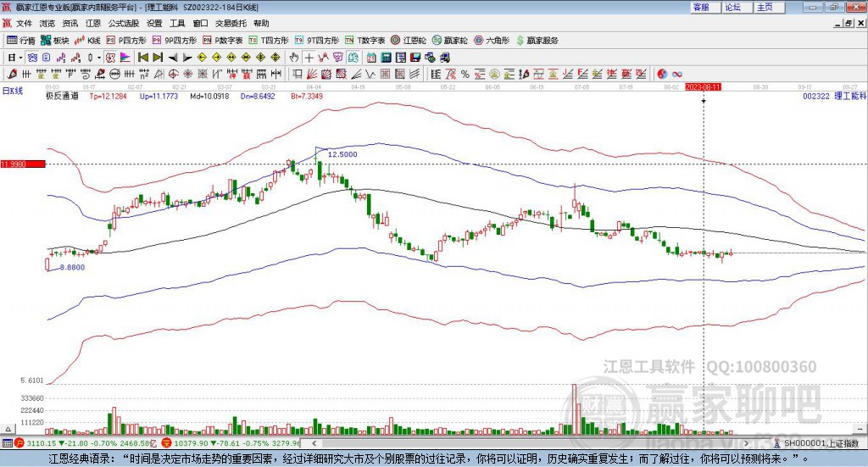Click the 12.5000 high price flag
The image size is (868, 467).
342,154
